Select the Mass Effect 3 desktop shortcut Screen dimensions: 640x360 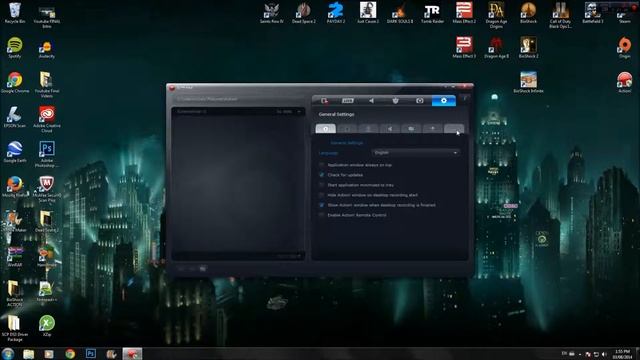464,47
